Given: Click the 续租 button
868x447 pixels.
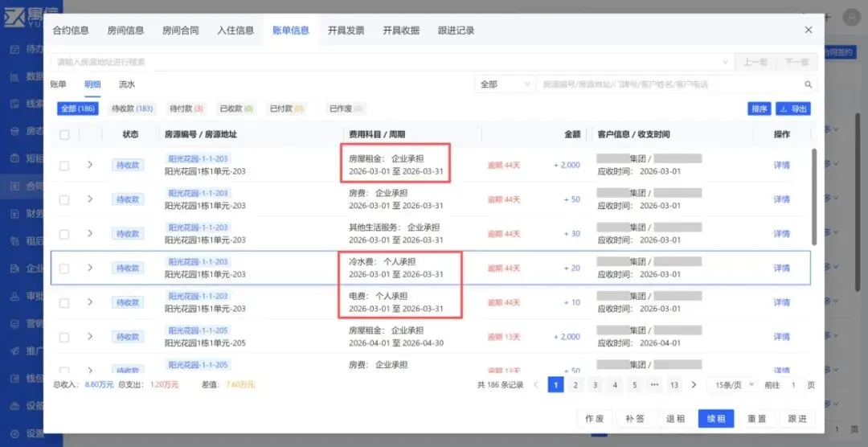Looking at the screenshot, I should [716, 419].
